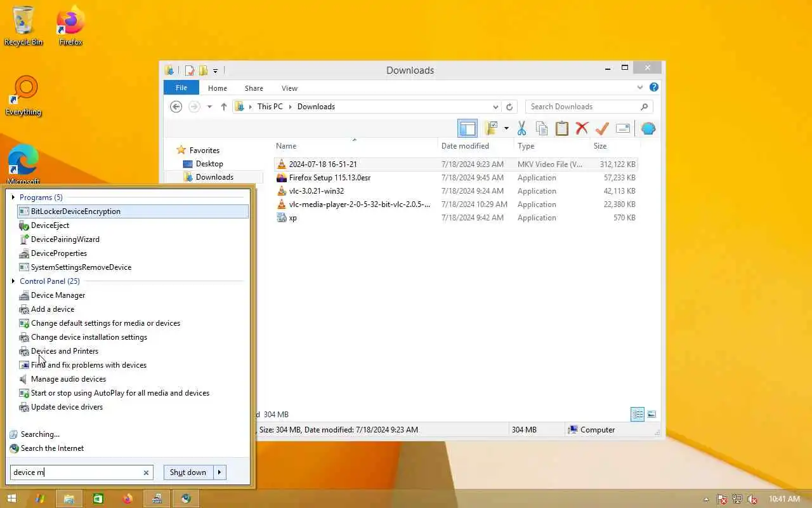This screenshot has height=508, width=812.
Task: Open the green Store taskbar icon
Action: pos(98,498)
